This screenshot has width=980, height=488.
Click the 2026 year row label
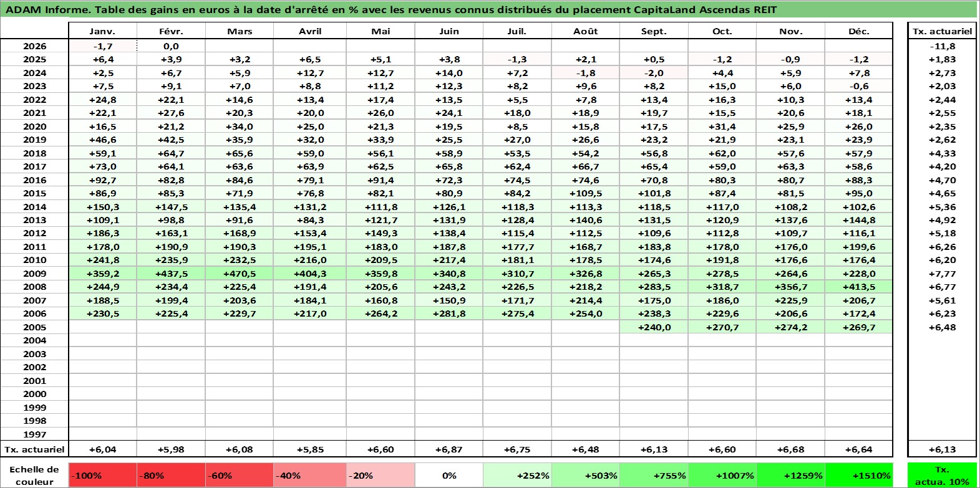tap(34, 46)
